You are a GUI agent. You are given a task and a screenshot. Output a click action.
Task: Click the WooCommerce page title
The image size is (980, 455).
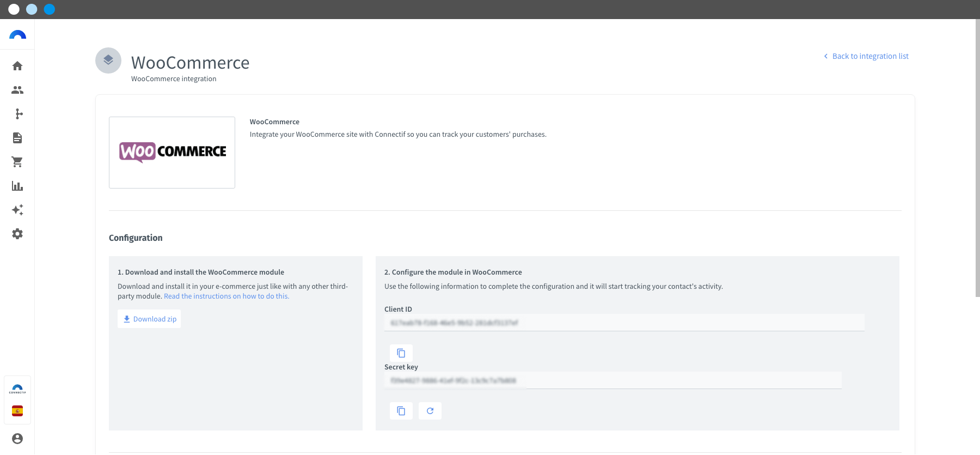point(190,63)
